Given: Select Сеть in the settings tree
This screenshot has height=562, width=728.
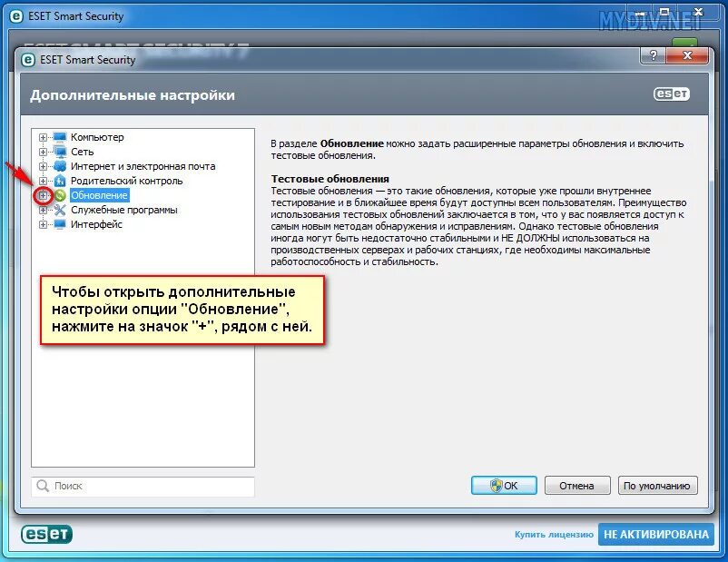Looking at the screenshot, I should point(83,152).
